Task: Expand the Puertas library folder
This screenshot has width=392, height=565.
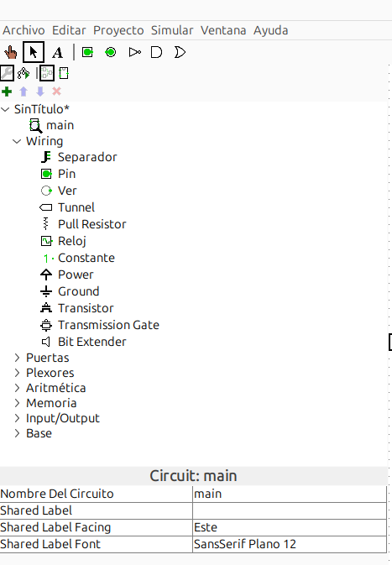Action: (x=17, y=358)
